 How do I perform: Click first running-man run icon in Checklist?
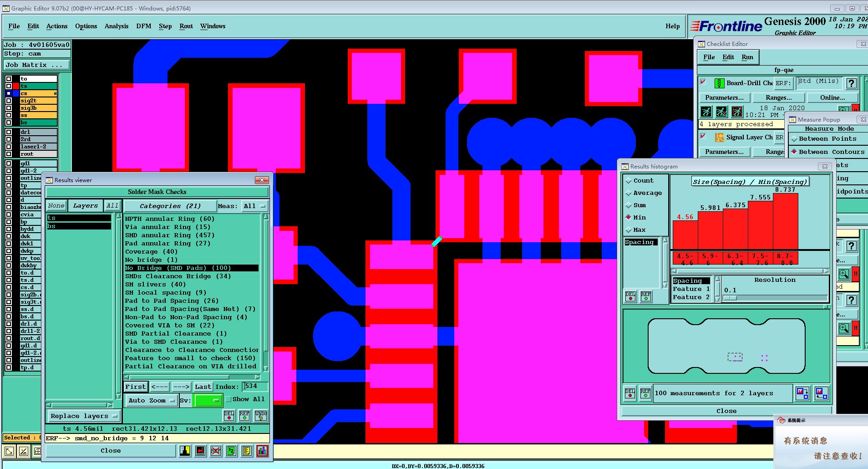coord(706,111)
